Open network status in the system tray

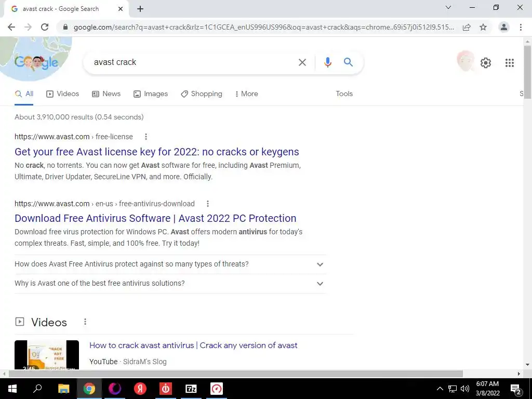coord(453,389)
